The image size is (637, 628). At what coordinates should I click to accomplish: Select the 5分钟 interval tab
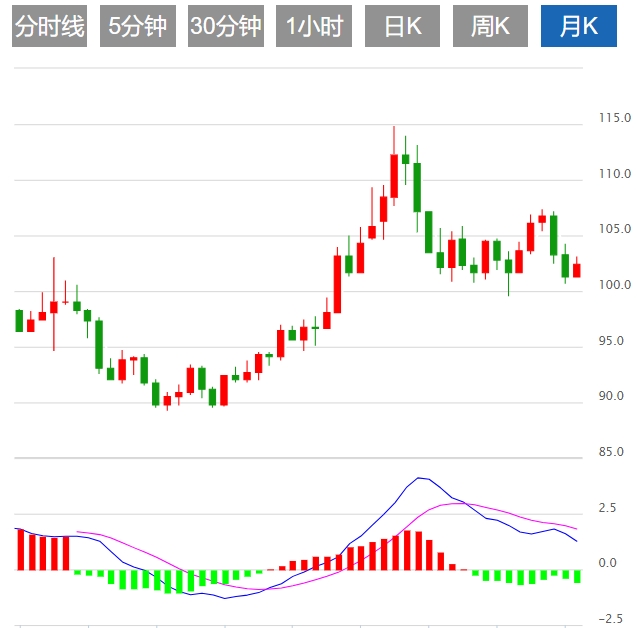pos(138,27)
